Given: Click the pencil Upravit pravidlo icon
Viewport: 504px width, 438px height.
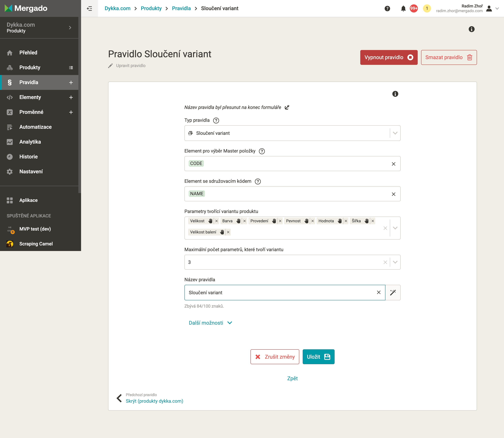Looking at the screenshot, I should [x=110, y=66].
